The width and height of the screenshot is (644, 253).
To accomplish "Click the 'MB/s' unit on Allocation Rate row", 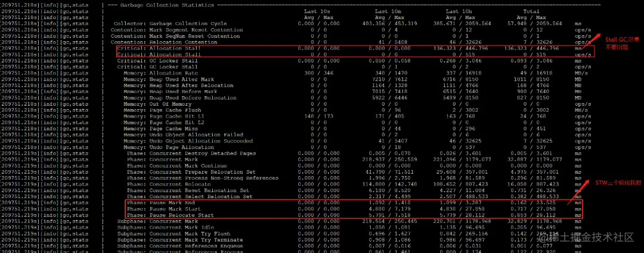I will 580,73.
